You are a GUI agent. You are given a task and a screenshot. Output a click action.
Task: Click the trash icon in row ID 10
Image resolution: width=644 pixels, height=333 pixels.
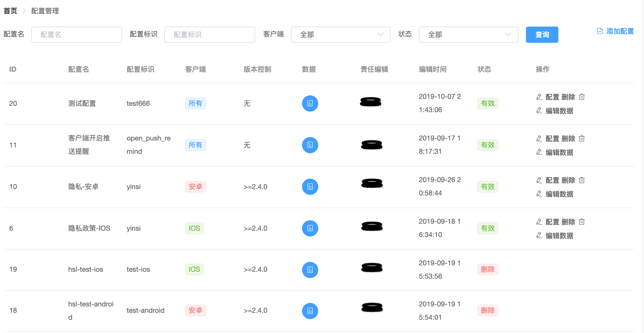(x=582, y=180)
